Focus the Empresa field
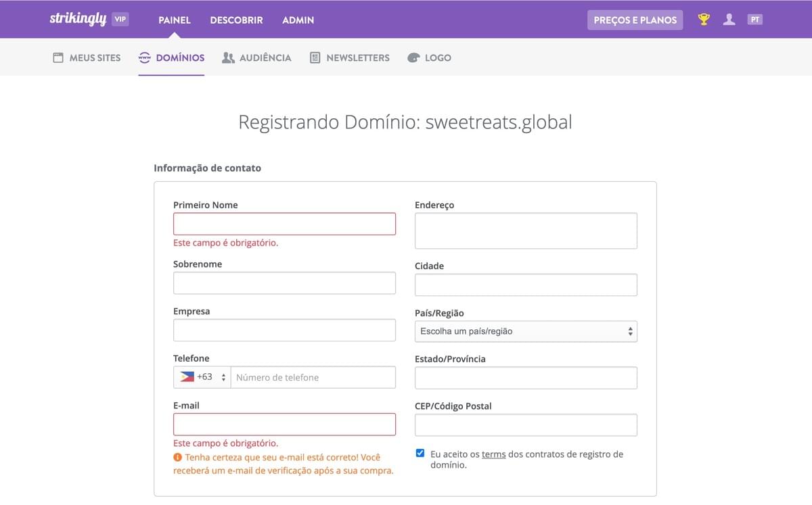 (x=284, y=330)
